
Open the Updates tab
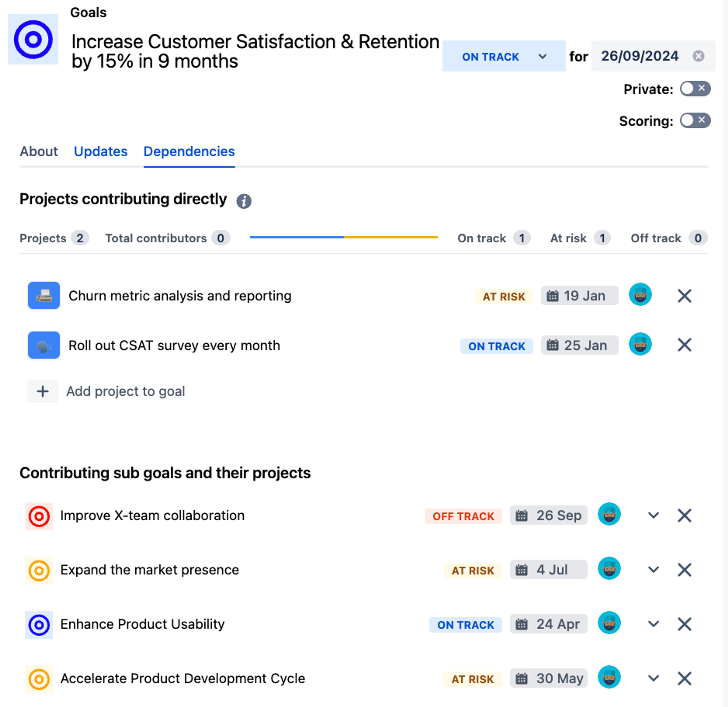click(100, 151)
